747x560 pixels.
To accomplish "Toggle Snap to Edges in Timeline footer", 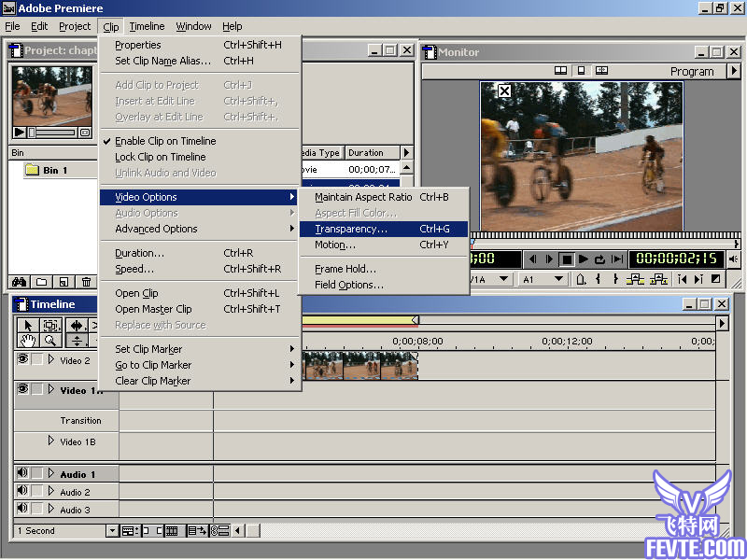I will click(153, 530).
